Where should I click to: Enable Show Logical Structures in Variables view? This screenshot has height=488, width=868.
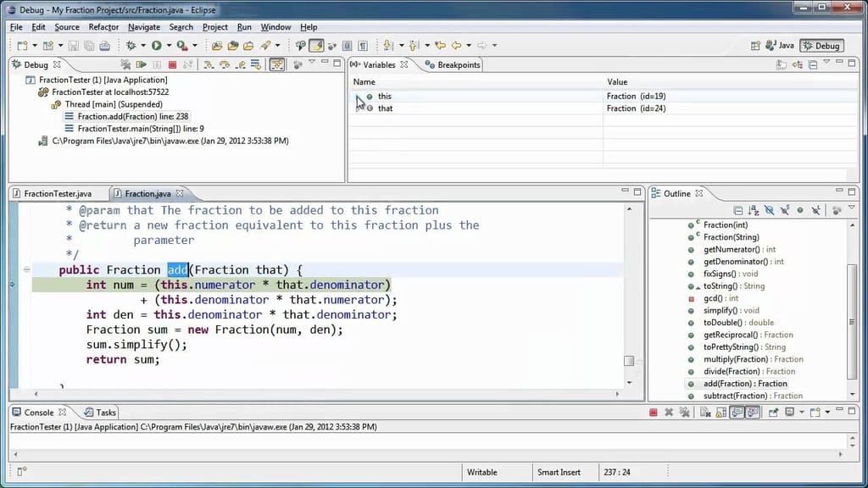click(x=798, y=65)
